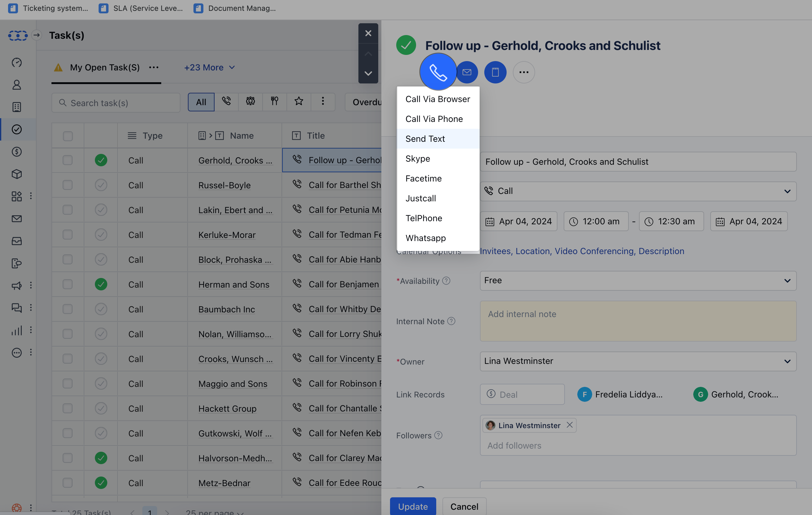Open the Call Via actions phone icon menu

pos(438,72)
